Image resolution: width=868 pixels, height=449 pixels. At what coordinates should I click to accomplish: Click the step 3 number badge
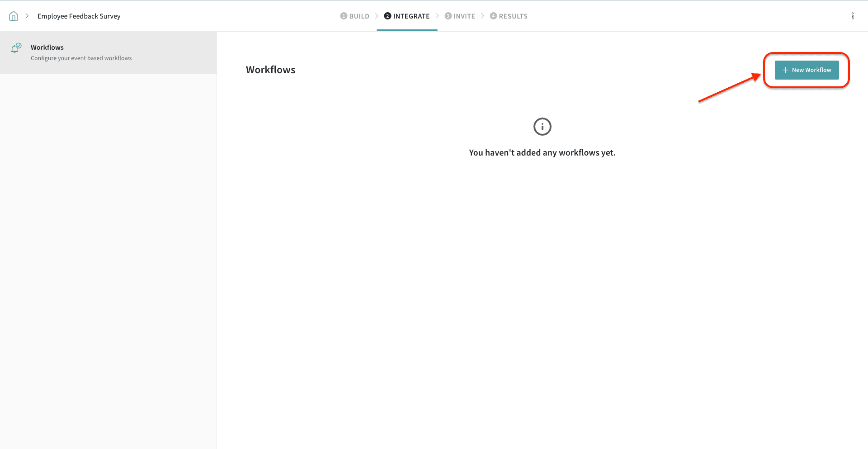(448, 16)
